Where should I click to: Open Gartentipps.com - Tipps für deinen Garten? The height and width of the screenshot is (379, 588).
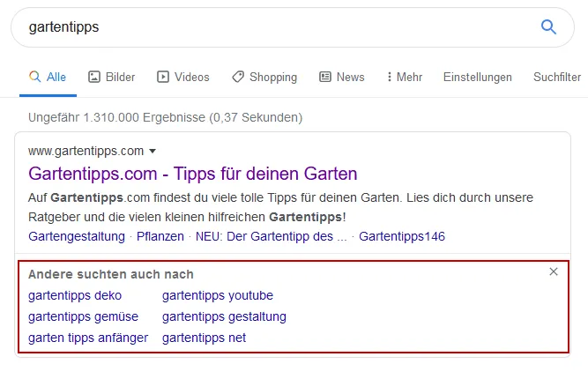(x=193, y=174)
